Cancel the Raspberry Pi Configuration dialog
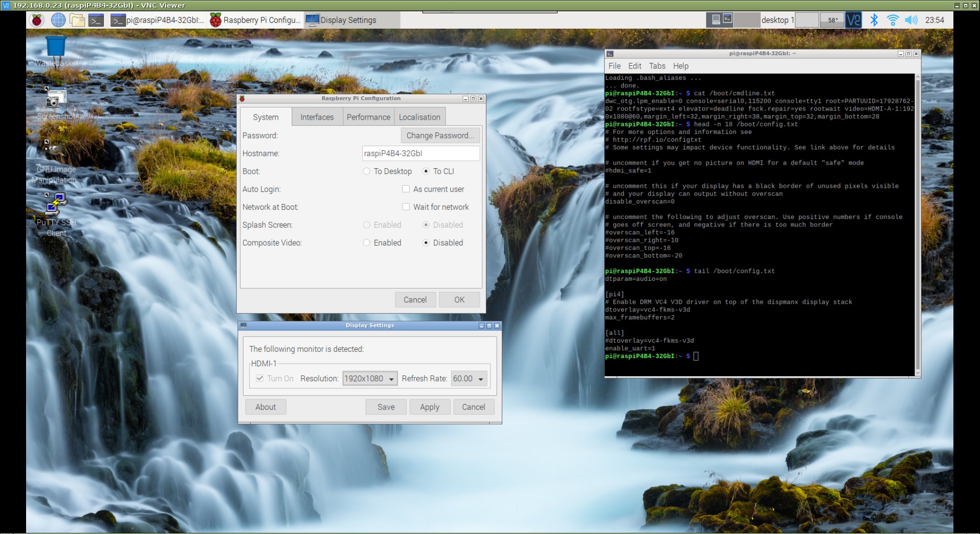The width and height of the screenshot is (980, 534). [415, 300]
